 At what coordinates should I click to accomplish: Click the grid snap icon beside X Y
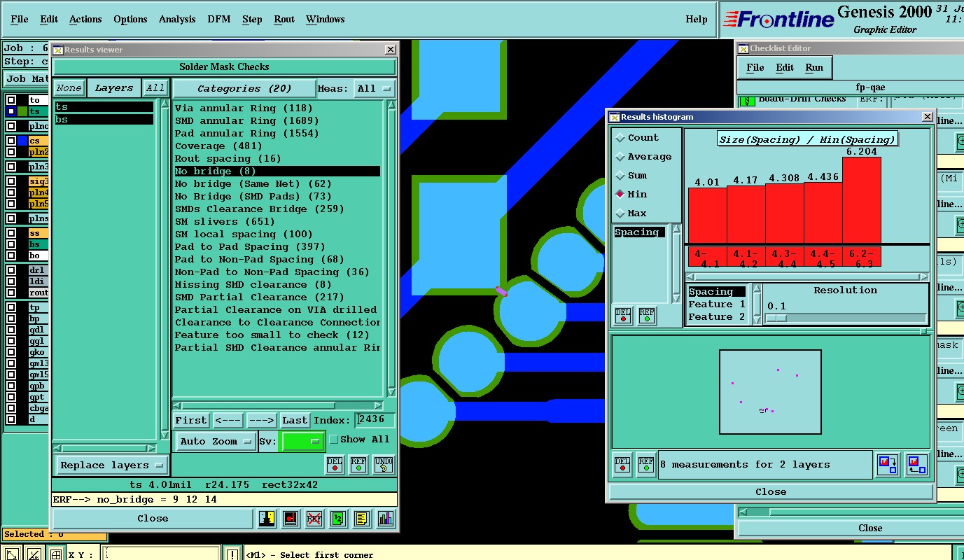[x=56, y=554]
